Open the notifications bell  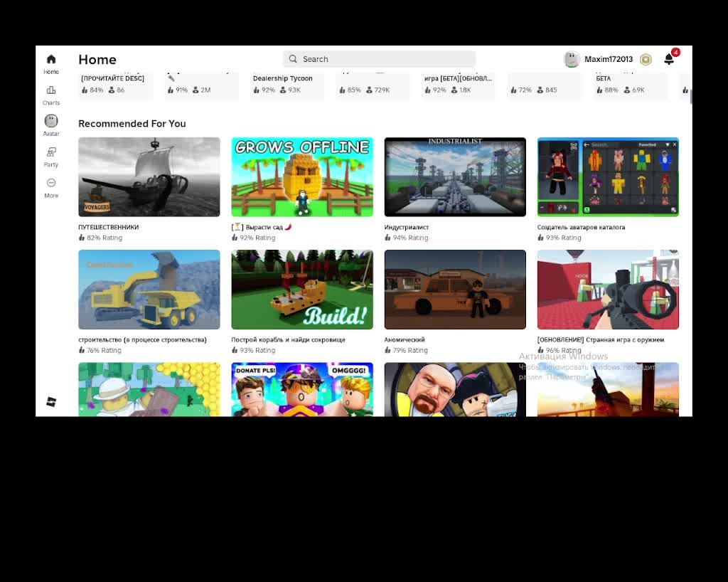click(x=669, y=59)
